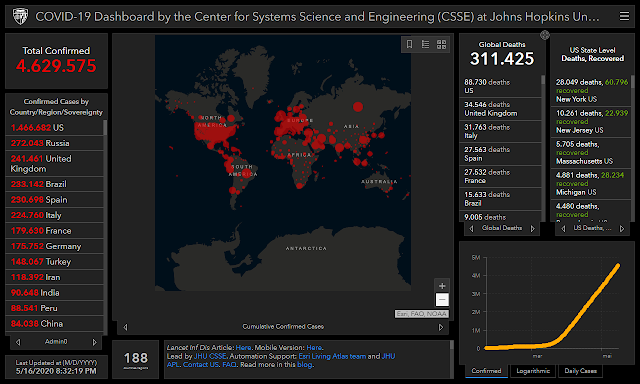Image resolution: width=640 pixels, height=384 pixels.
Task: Click right arrow beside US Deaths tab
Action: pos(622,229)
